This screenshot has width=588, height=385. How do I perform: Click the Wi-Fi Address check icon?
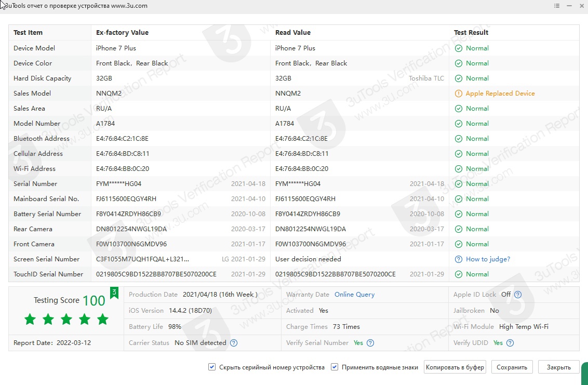(x=458, y=169)
